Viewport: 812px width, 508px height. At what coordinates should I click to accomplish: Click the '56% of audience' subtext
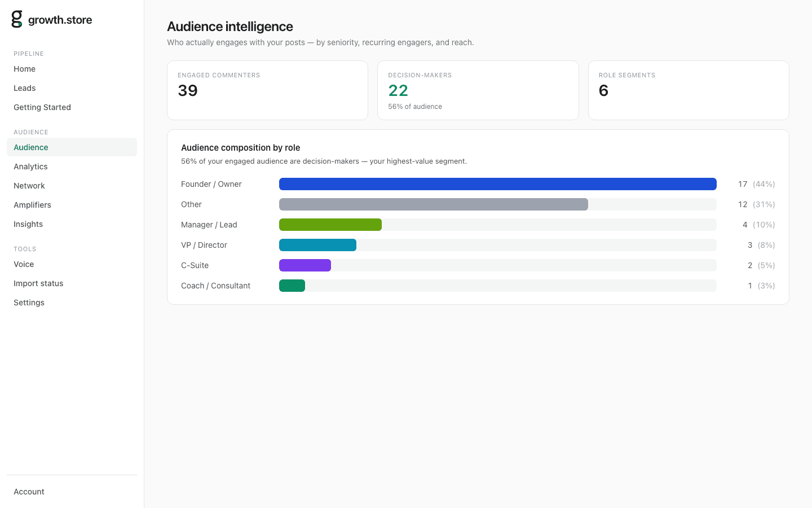click(415, 107)
